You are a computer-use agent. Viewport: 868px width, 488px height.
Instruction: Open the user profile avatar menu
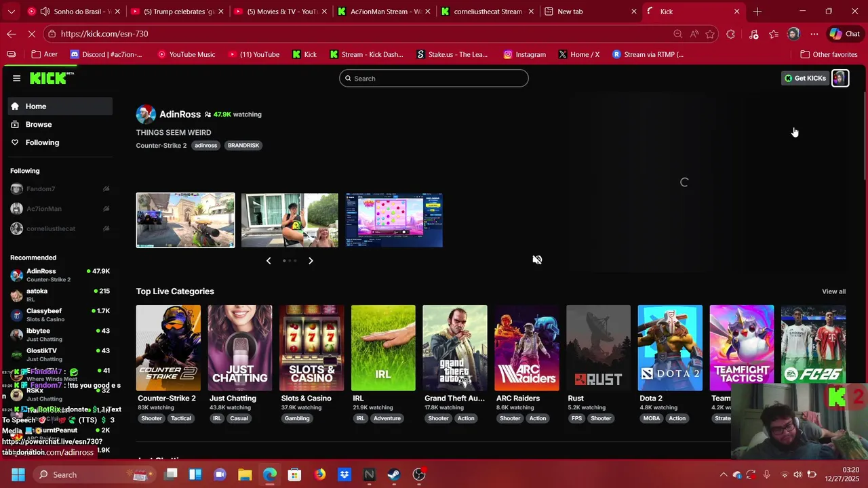click(x=840, y=78)
